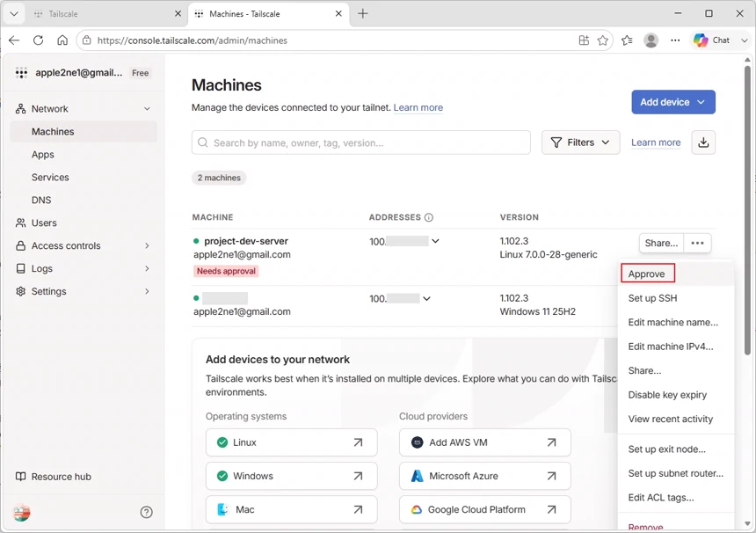Click the Users icon in sidebar

20,223
